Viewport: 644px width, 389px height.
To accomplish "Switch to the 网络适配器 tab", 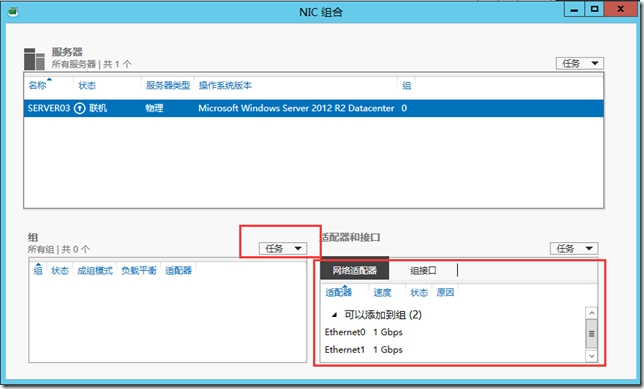I will coord(354,270).
